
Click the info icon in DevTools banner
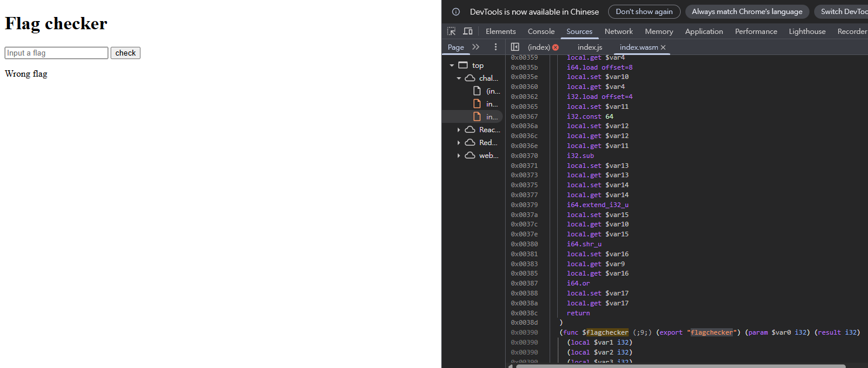tap(456, 12)
